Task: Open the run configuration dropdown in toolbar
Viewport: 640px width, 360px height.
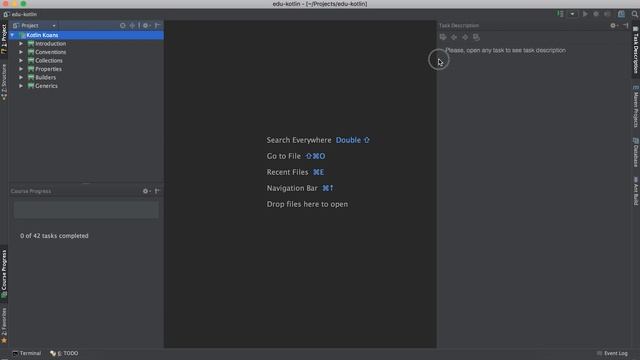Action: 572,14
